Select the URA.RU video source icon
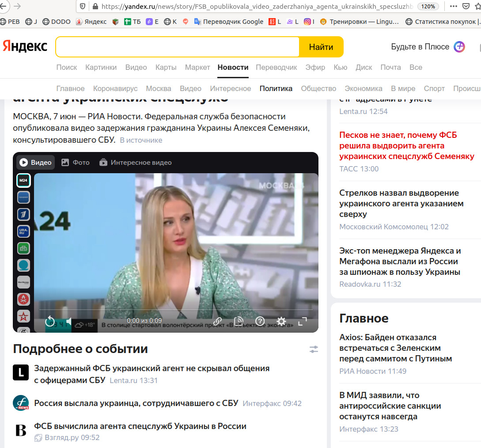 pyautogui.click(x=23, y=232)
